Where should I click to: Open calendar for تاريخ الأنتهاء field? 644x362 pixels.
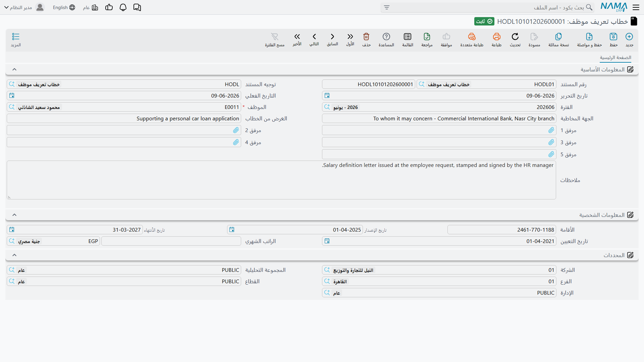click(12, 230)
